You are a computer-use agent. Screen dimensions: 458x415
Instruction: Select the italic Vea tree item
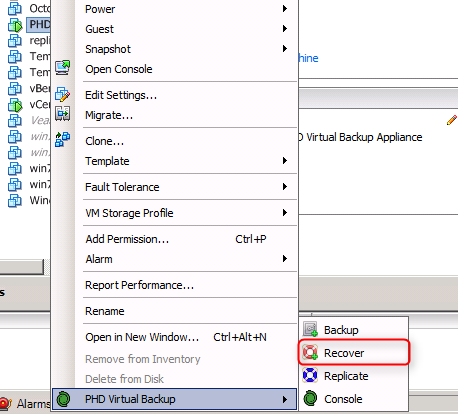(40, 120)
